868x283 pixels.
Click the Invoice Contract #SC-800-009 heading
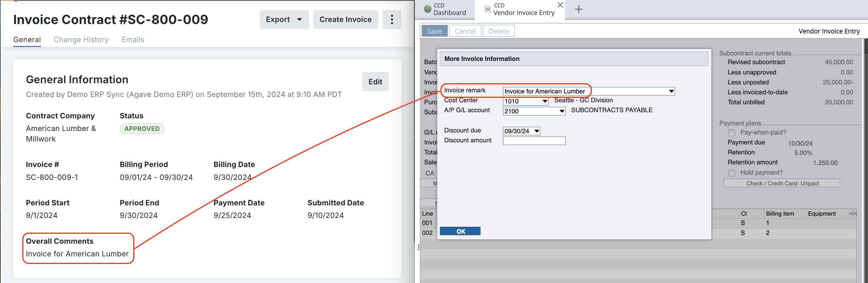[x=110, y=20]
